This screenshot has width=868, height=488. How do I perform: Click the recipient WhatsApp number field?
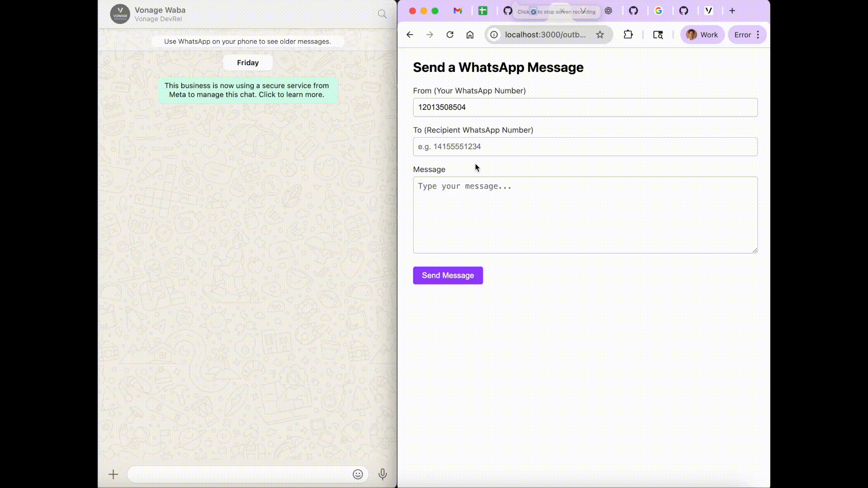[x=585, y=146]
